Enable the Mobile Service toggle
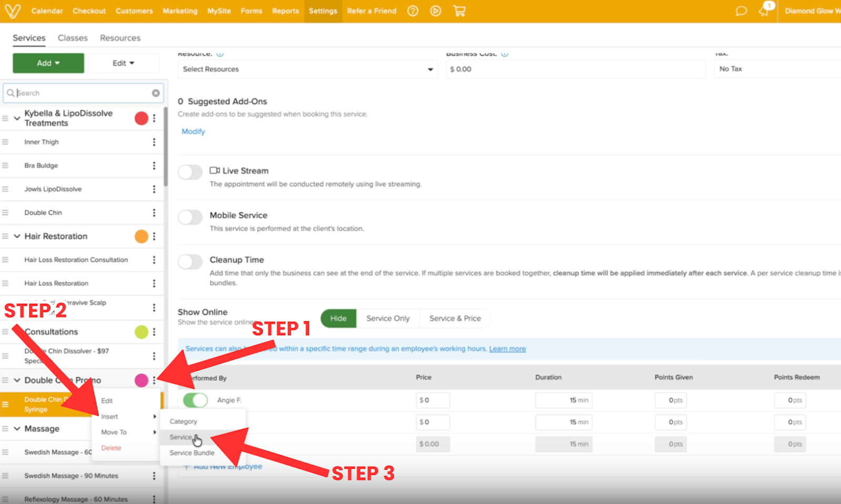The width and height of the screenshot is (841, 504). 190,217
